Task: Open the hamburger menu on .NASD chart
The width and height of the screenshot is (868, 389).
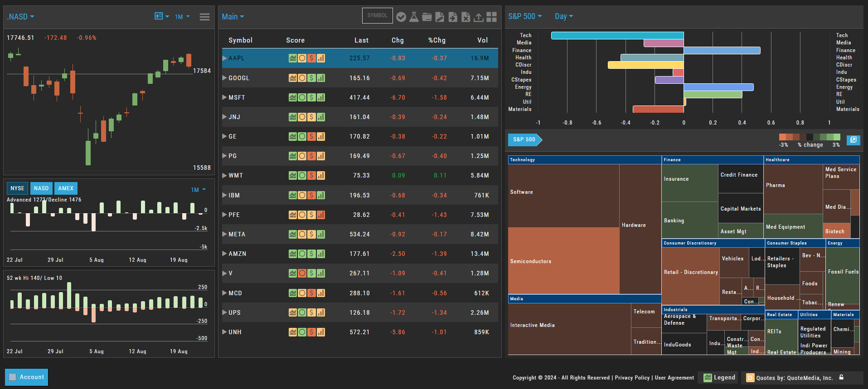Action: tap(204, 17)
